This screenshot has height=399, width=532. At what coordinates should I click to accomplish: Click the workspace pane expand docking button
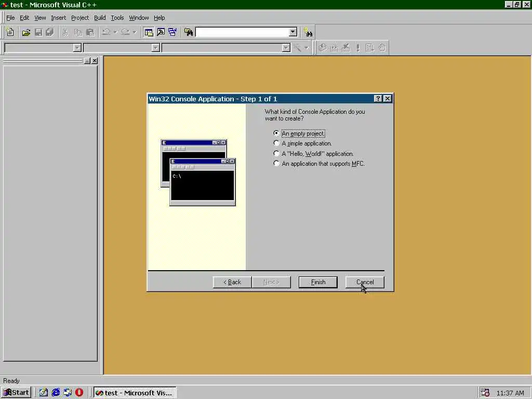pos(87,60)
